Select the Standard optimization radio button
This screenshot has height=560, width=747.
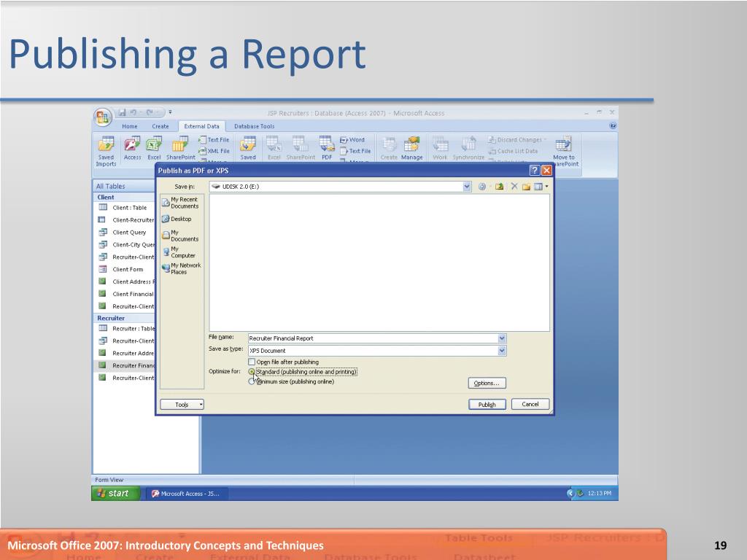click(x=252, y=372)
